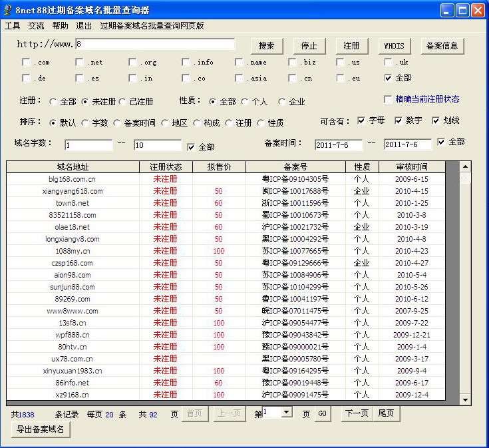Toggle 全部 checkbox beside 域名字数
The image size is (489, 448).
point(191,147)
